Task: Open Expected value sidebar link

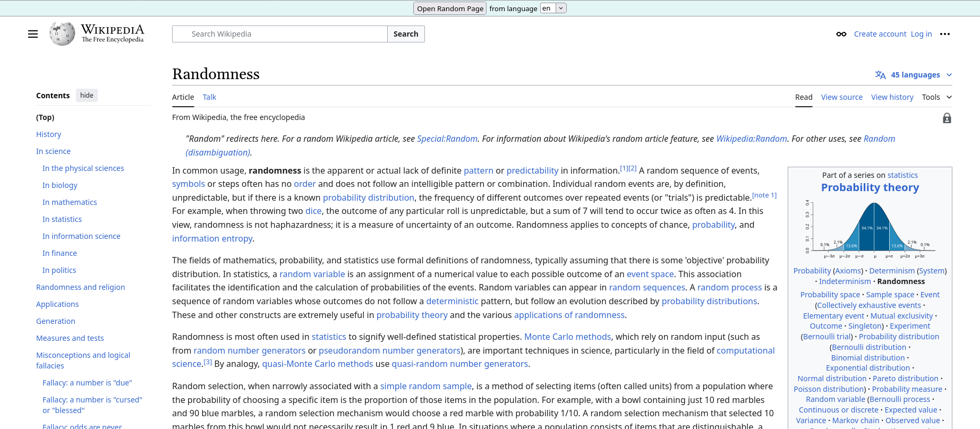Action: (x=911, y=410)
